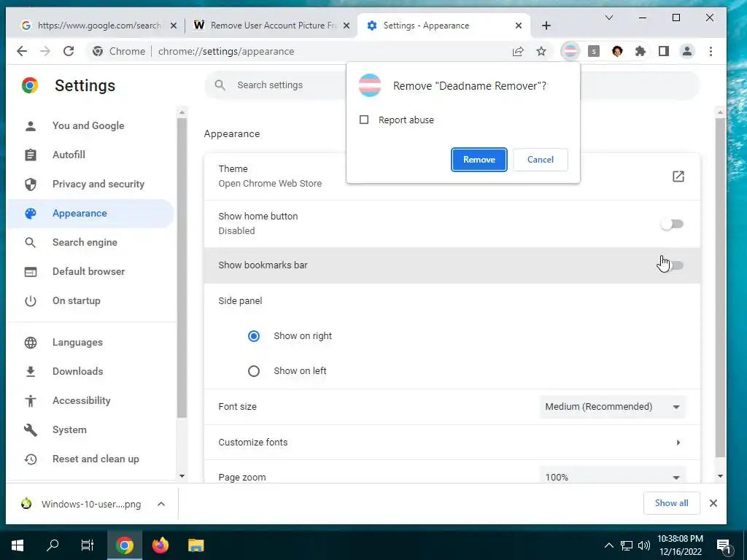Image resolution: width=747 pixels, height=560 pixels.
Task: Open Theme in Chrome Web Store icon
Action: tap(678, 176)
